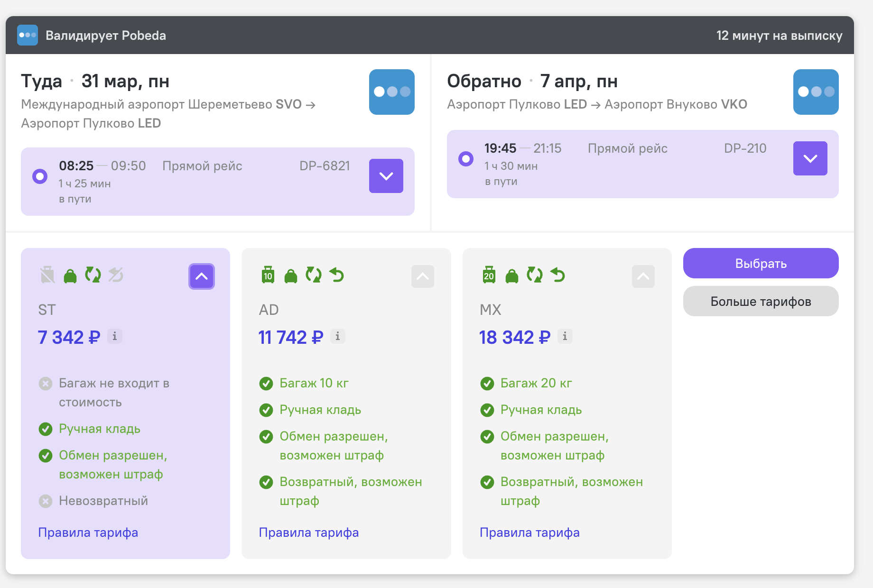Click the 08:25 — 09:50 flight time
The height and width of the screenshot is (588, 873).
point(102,165)
